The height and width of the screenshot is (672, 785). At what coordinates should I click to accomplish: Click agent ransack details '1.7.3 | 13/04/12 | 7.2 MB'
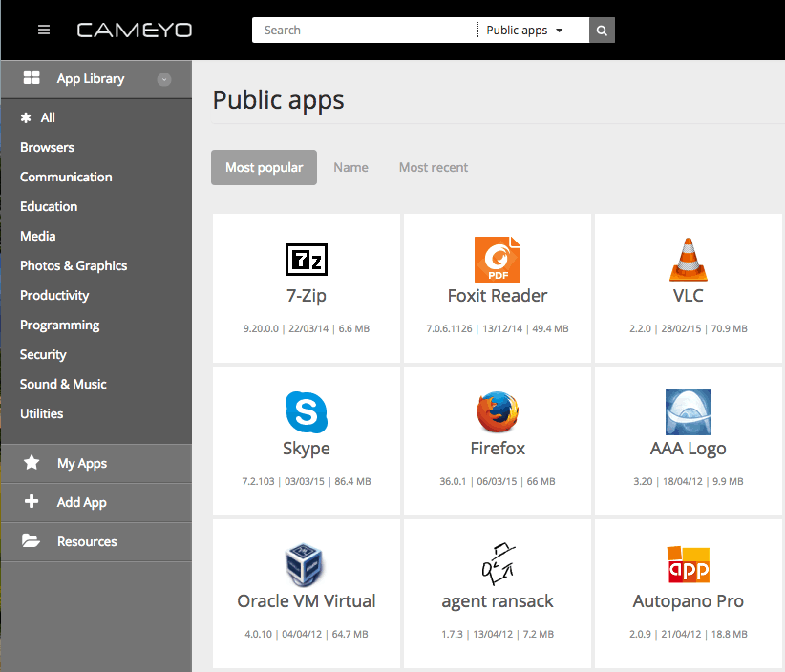[498, 634]
